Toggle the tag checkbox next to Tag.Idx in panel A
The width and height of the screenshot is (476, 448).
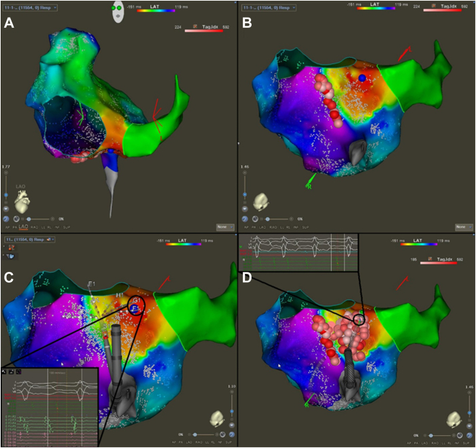[195, 27]
